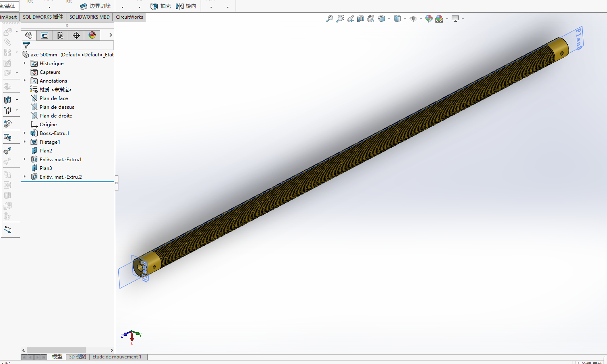
Task: Expand the Annotations tree node
Action: pos(25,81)
